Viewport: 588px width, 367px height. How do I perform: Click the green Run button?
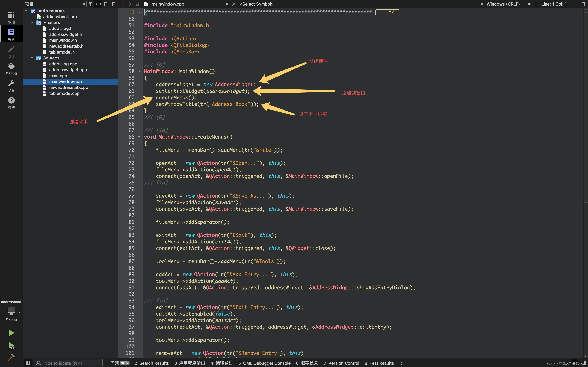(11, 333)
